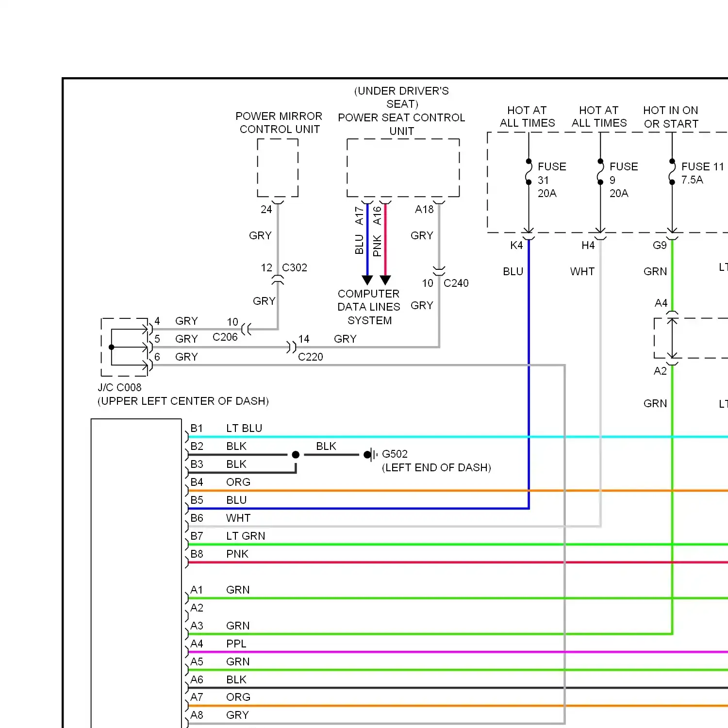Viewport: 728px width, 728px height.
Task: Click the pink wire arrowhead above Computer Data Lines
Action: click(385, 280)
